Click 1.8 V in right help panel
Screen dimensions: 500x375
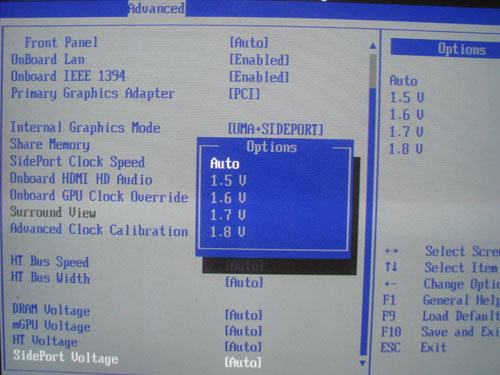(406, 149)
